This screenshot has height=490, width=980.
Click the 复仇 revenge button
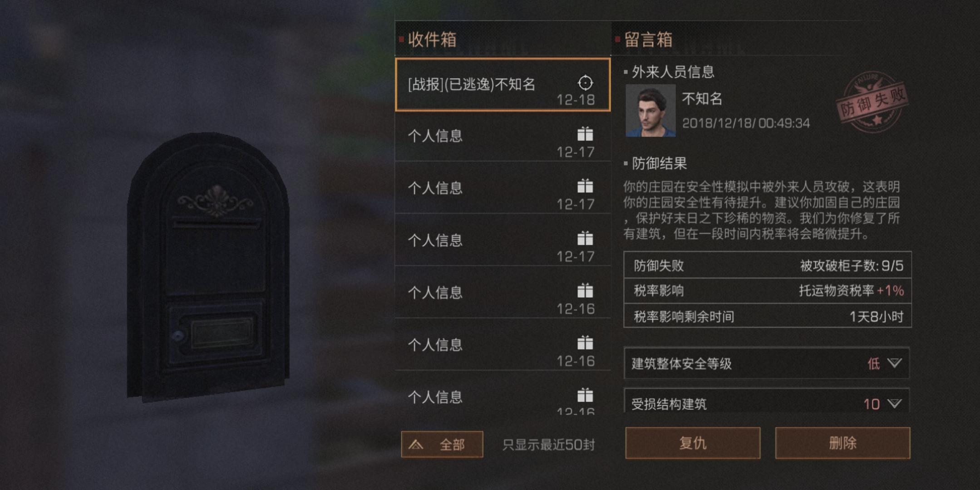(x=693, y=443)
